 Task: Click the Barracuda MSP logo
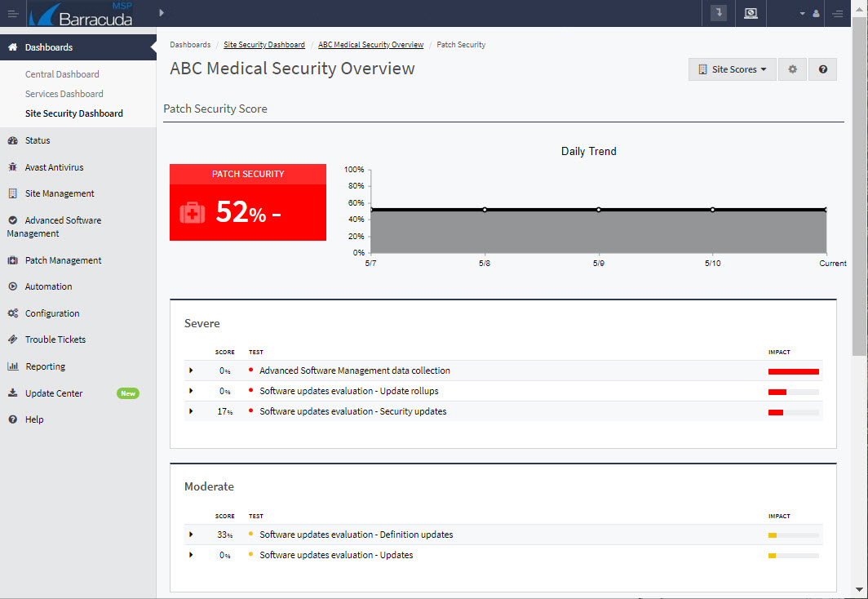[x=81, y=14]
